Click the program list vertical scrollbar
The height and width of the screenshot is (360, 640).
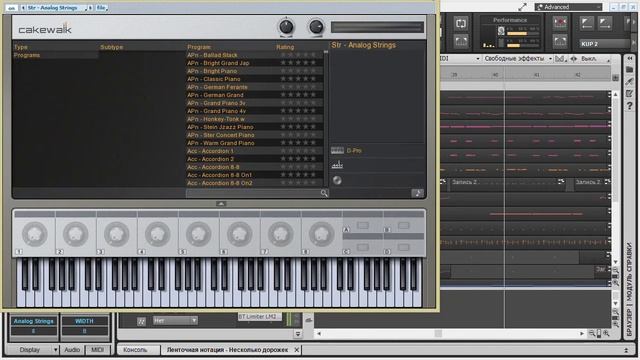tap(326, 118)
